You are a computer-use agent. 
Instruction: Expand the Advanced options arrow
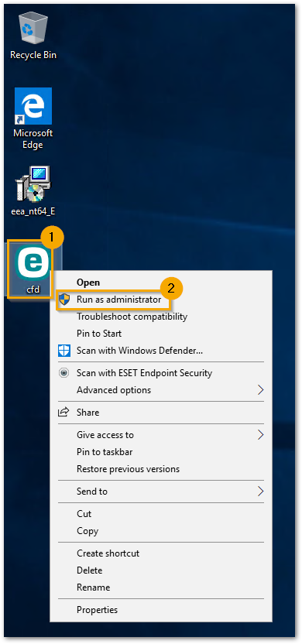click(x=260, y=390)
